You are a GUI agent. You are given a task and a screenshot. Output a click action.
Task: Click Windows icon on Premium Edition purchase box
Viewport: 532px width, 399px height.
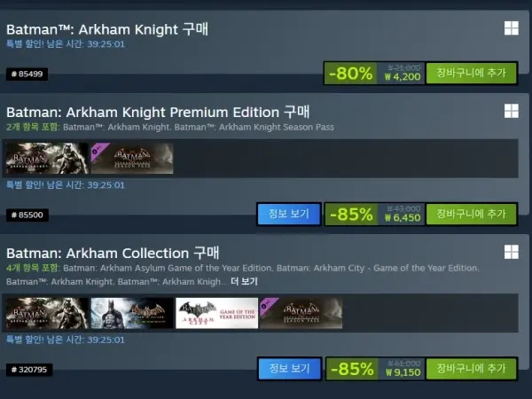pyautogui.click(x=512, y=111)
